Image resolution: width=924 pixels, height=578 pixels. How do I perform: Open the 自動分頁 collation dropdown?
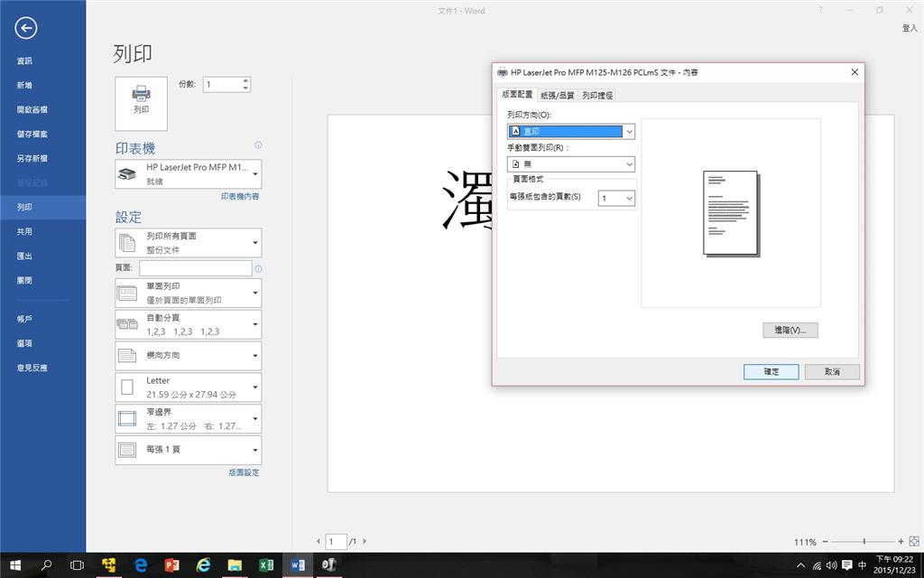(x=189, y=324)
